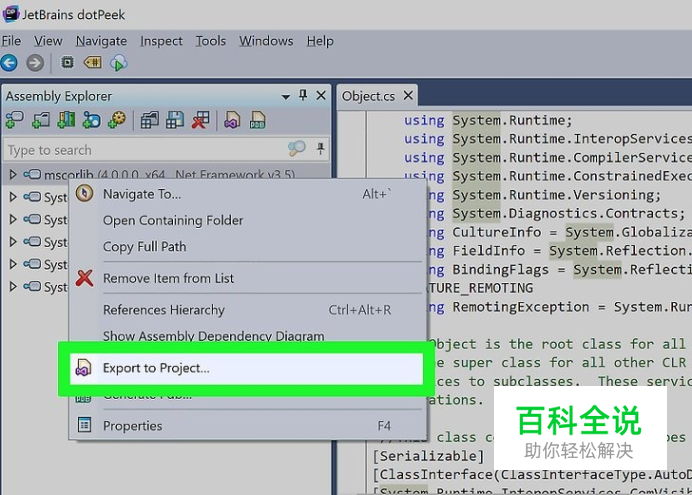Toggle Assembly Explorer auto-hide pin
This screenshot has height=495, width=692.
(x=303, y=95)
